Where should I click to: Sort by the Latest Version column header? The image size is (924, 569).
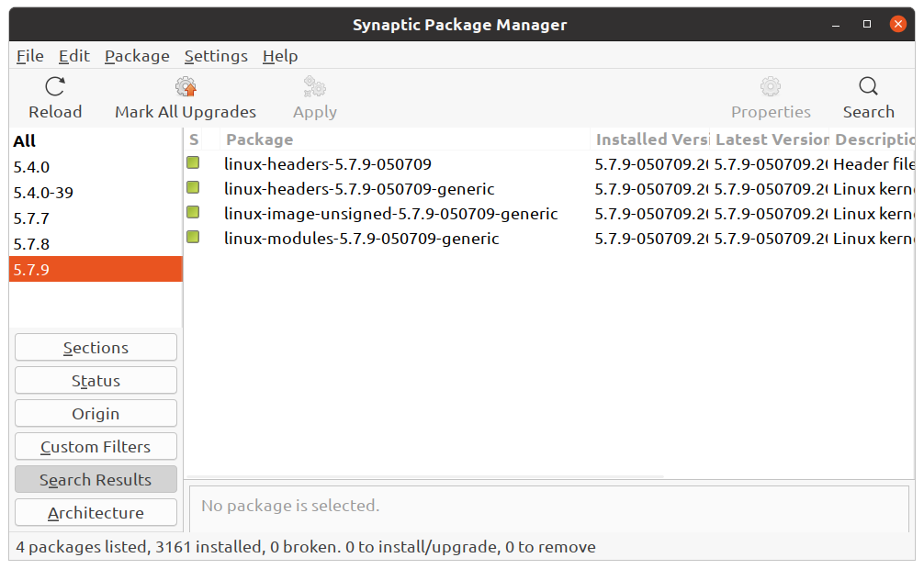[771, 139]
